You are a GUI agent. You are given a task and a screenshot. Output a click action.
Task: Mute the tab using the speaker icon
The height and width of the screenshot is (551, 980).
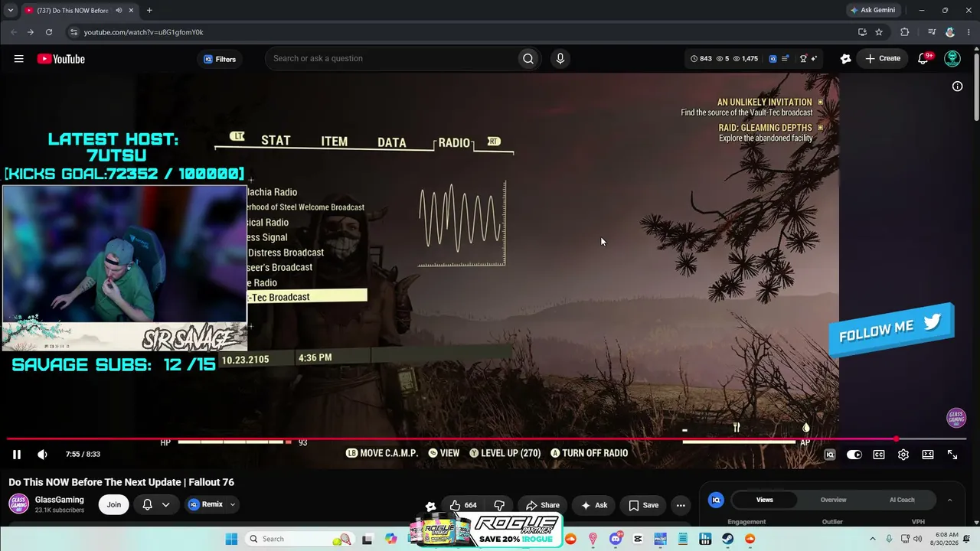tap(119, 11)
